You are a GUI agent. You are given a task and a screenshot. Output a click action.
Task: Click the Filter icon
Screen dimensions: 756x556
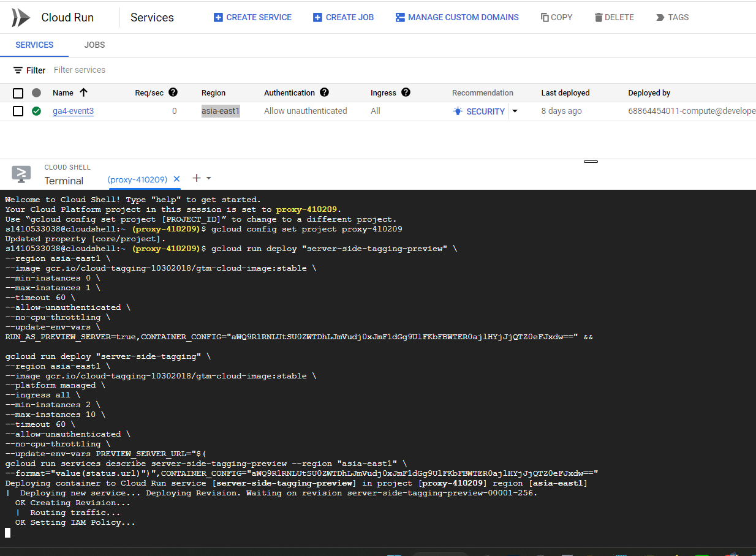click(x=18, y=70)
